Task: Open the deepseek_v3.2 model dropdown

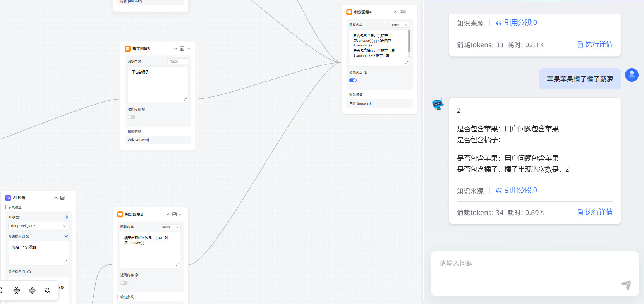Action: tap(38, 226)
